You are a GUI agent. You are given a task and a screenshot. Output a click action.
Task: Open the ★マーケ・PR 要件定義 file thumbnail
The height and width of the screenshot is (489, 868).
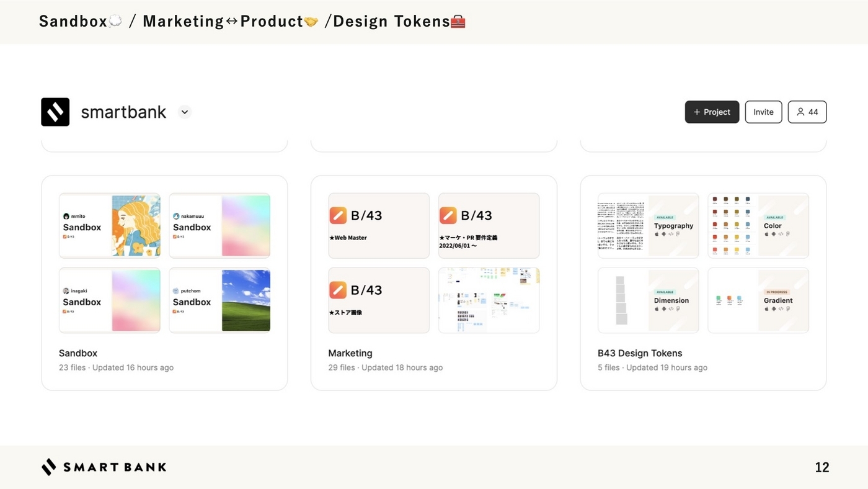(489, 225)
